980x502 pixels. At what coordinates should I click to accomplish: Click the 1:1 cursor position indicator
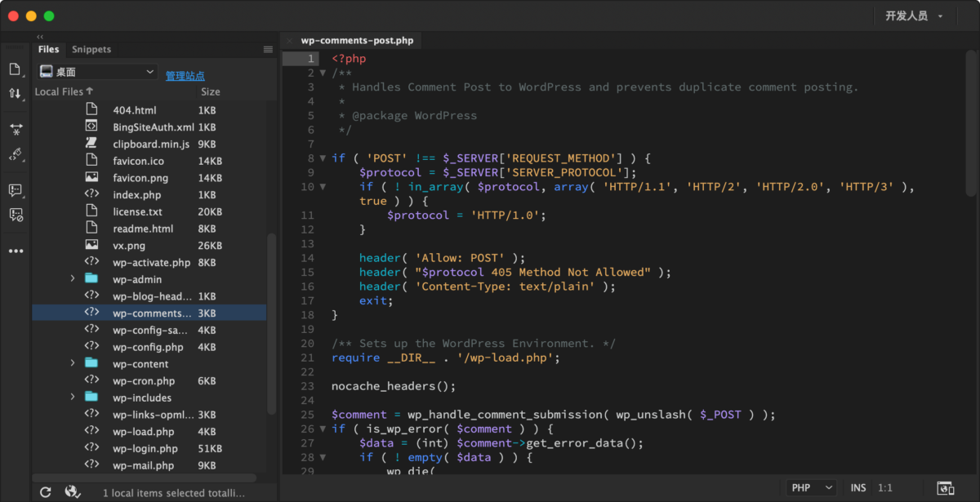click(x=884, y=488)
